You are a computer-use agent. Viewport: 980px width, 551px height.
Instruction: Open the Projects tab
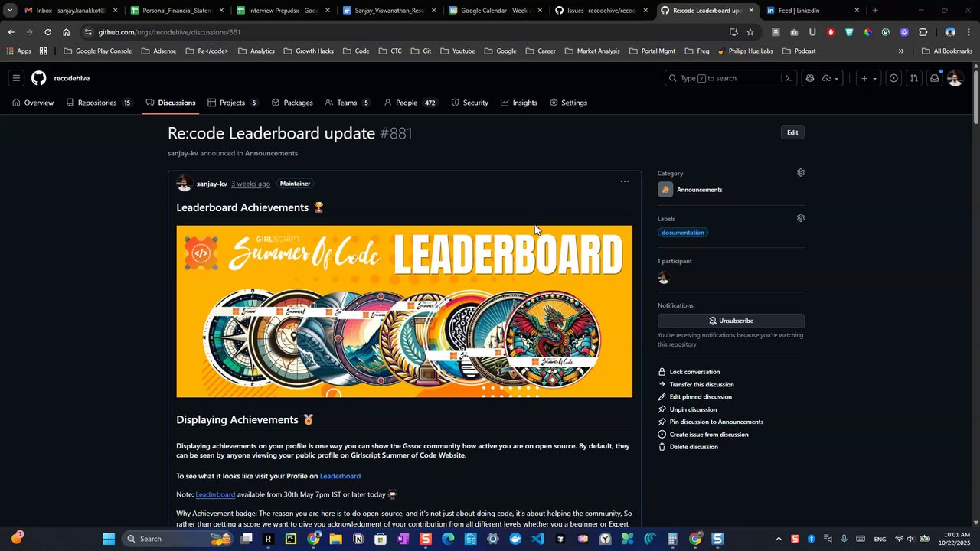click(233, 103)
